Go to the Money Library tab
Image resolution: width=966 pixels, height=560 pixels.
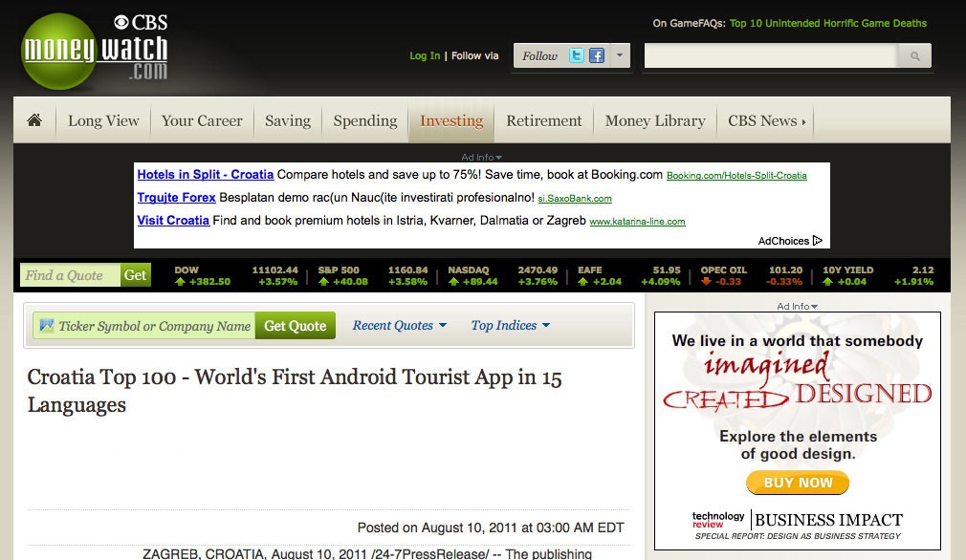point(654,121)
